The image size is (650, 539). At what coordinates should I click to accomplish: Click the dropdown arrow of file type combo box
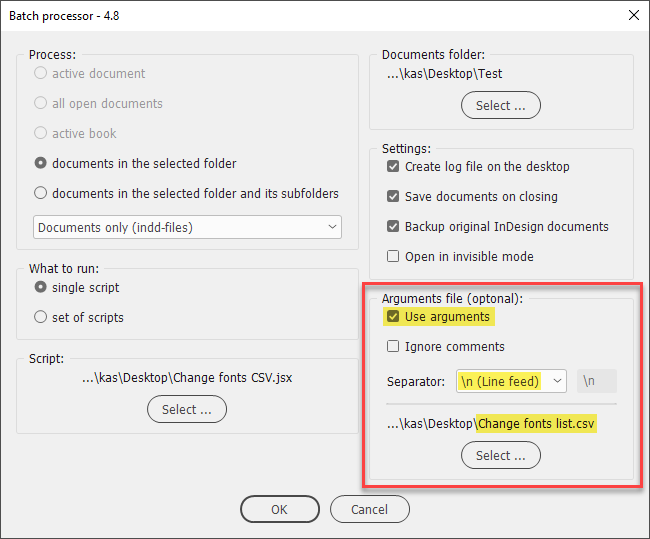click(x=332, y=227)
